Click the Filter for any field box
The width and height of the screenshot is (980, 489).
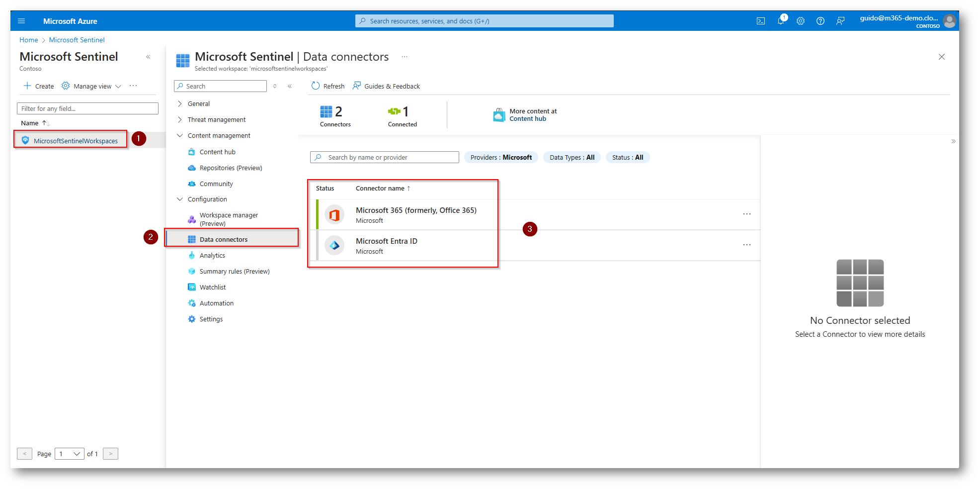(87, 108)
